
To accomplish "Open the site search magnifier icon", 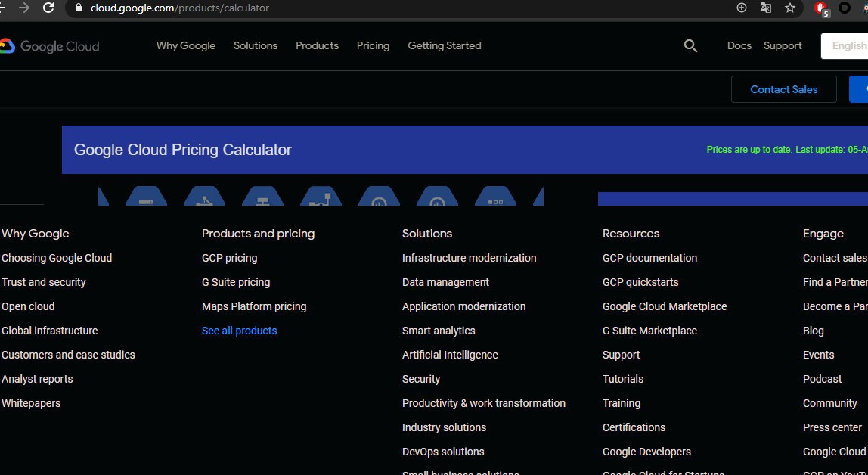I will click(690, 46).
